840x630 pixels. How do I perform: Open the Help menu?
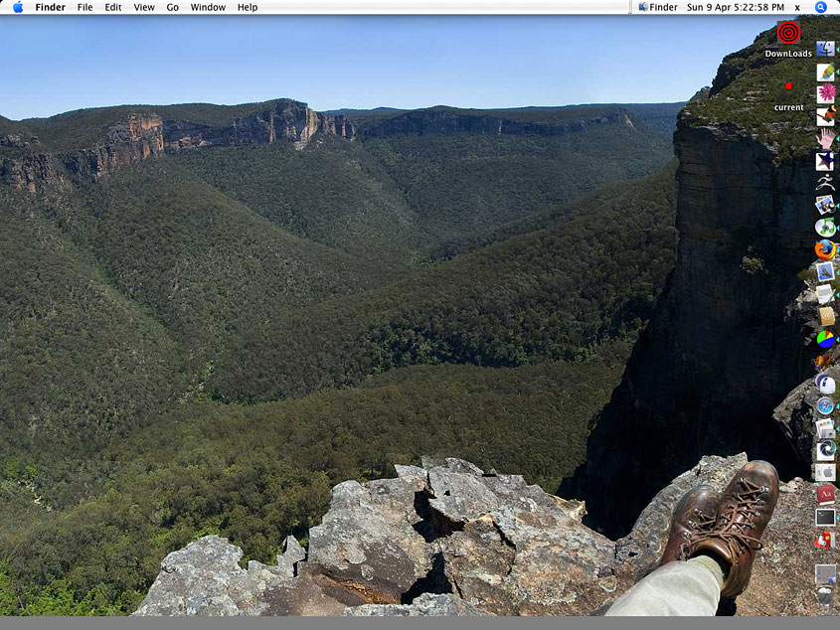point(248,7)
